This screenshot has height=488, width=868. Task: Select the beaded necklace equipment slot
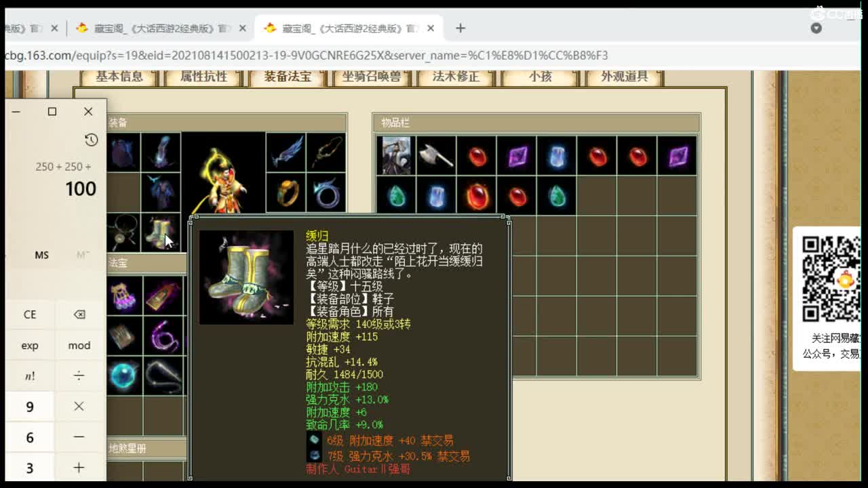point(123,232)
